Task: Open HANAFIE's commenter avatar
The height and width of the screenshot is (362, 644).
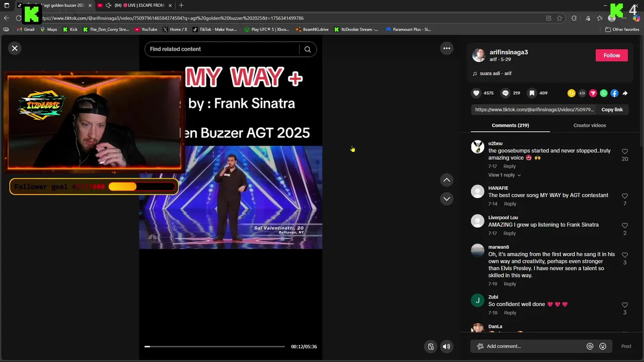Action: 477,191
